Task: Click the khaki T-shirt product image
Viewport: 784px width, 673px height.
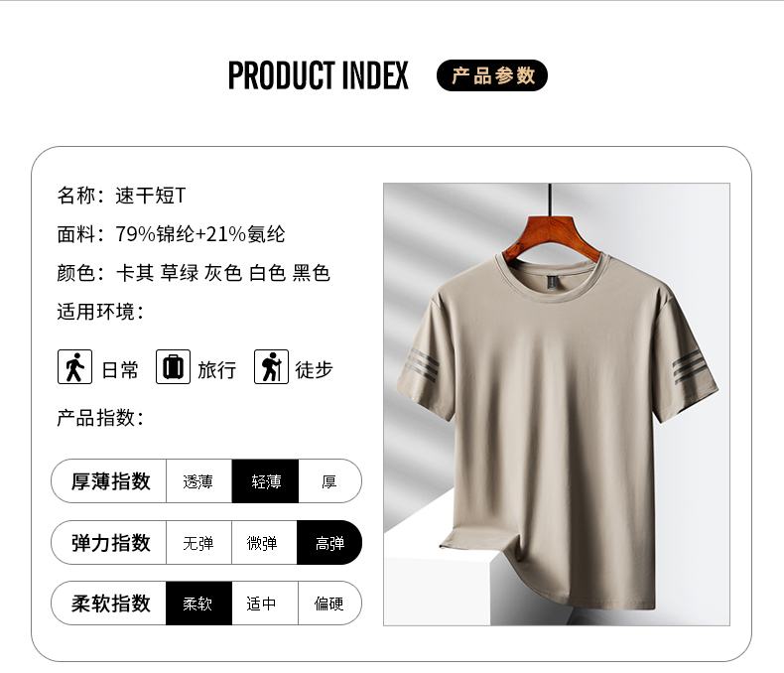Action: click(557, 404)
